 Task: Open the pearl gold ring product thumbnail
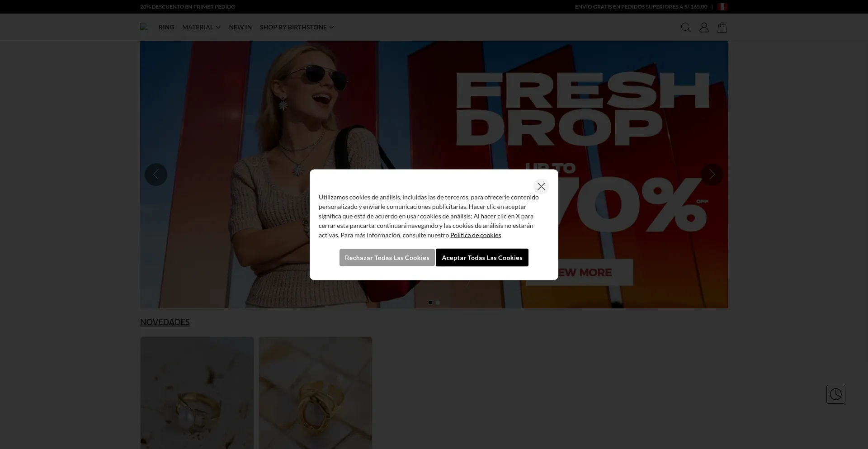click(x=197, y=392)
